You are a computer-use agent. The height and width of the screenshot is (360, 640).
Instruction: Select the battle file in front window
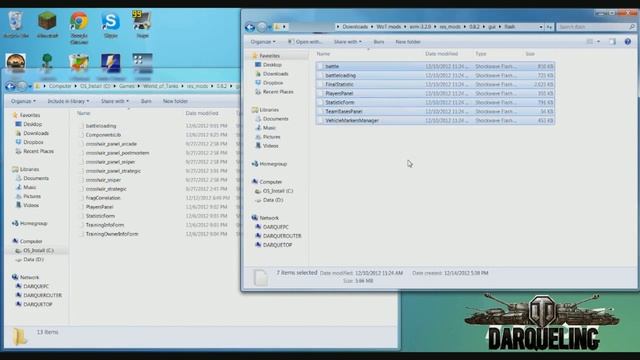click(435, 66)
